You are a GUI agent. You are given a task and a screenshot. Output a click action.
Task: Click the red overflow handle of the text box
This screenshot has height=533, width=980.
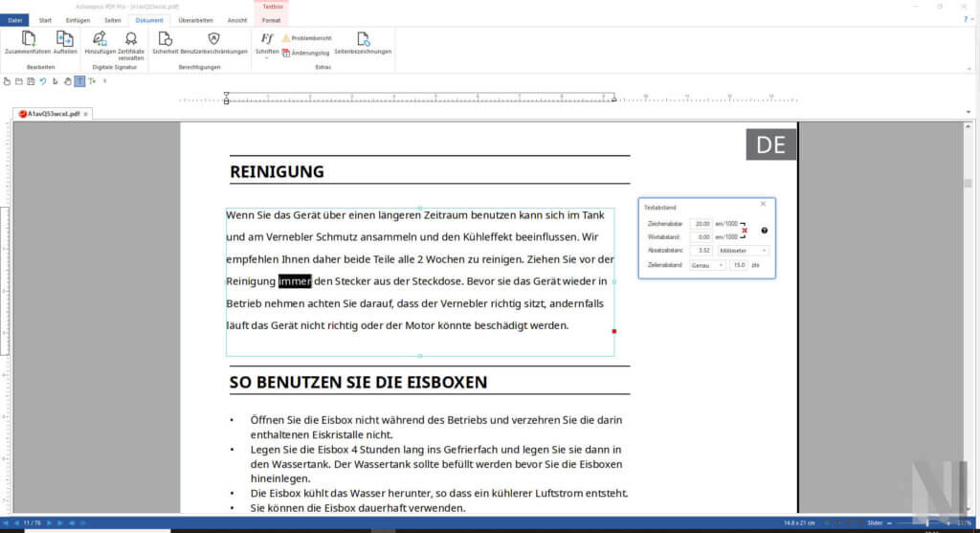[x=613, y=331]
